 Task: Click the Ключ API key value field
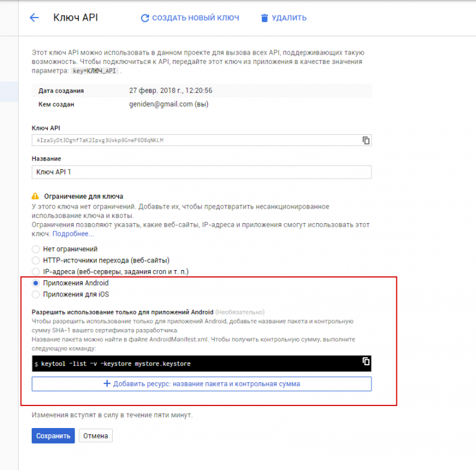pos(202,140)
